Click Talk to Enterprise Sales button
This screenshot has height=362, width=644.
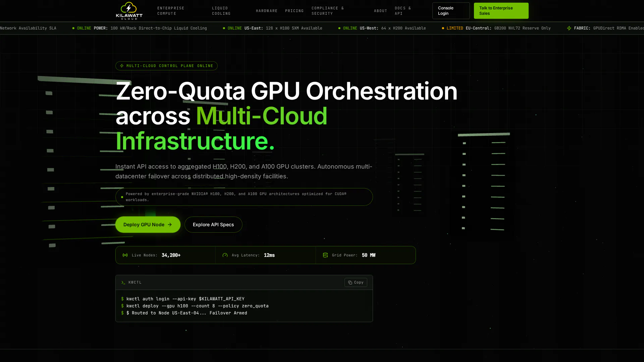click(x=501, y=11)
